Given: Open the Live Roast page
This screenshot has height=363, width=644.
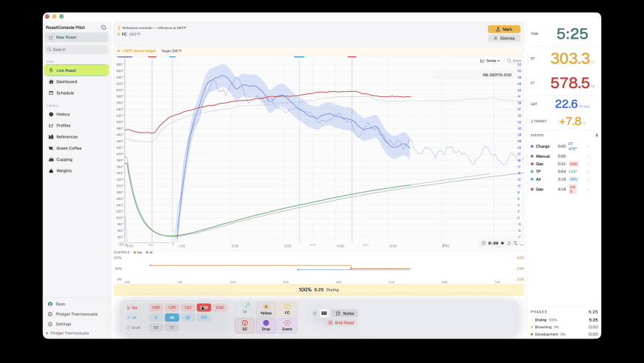Looking at the screenshot, I should 76,70.
